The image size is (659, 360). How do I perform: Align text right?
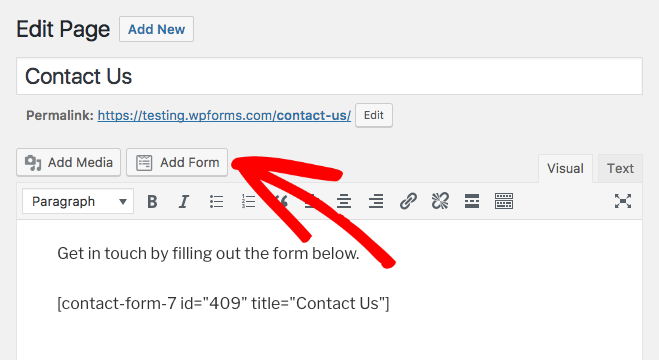tap(376, 202)
